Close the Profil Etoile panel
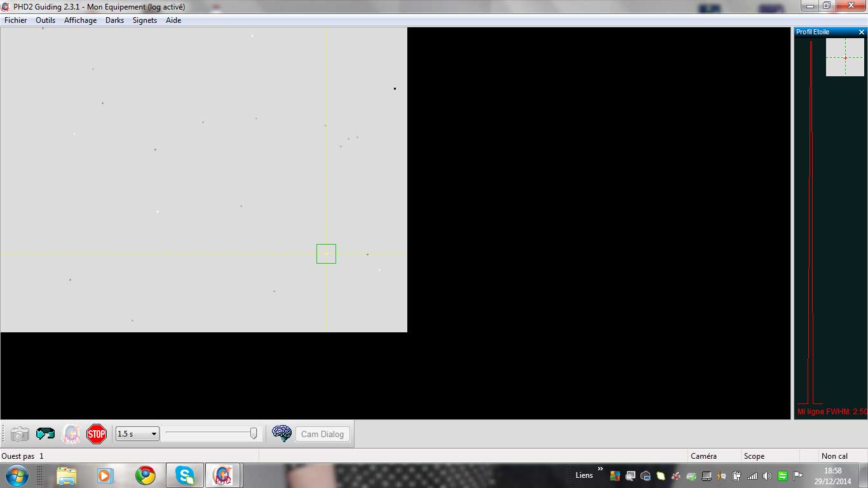Image resolution: width=868 pixels, height=488 pixels. pos(862,32)
